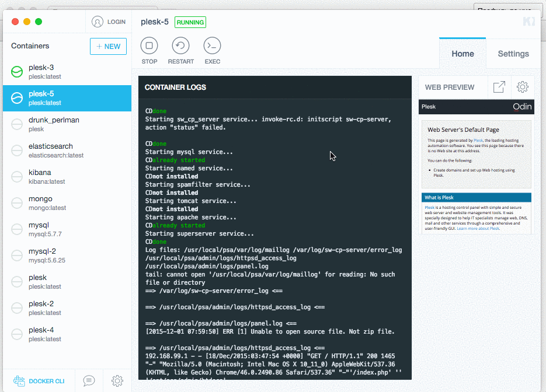Click Odin logo in preview header
The image size is (546, 392).
522,106
